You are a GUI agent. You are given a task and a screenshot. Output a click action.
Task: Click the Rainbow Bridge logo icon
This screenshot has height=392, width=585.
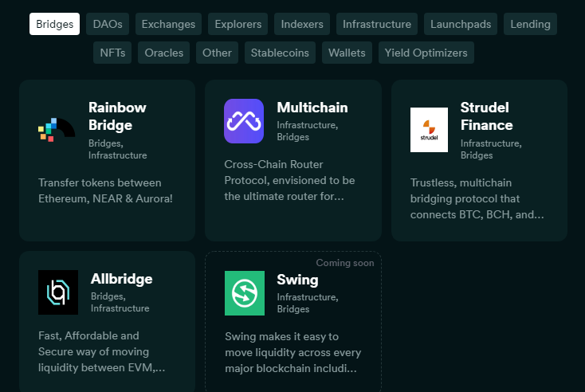point(57,130)
